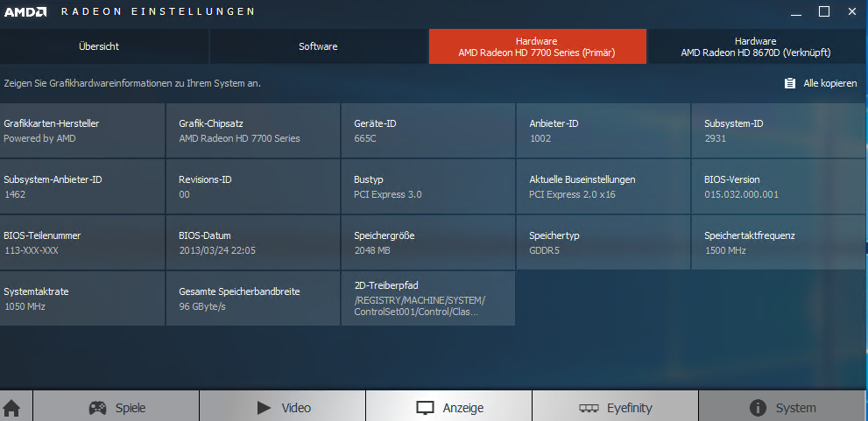Select the Speichertyp tile
The image size is (868, 421).
point(603,242)
